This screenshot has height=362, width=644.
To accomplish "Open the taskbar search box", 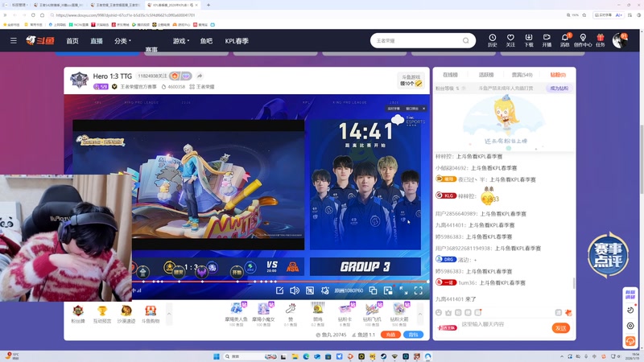I will tap(250, 356).
